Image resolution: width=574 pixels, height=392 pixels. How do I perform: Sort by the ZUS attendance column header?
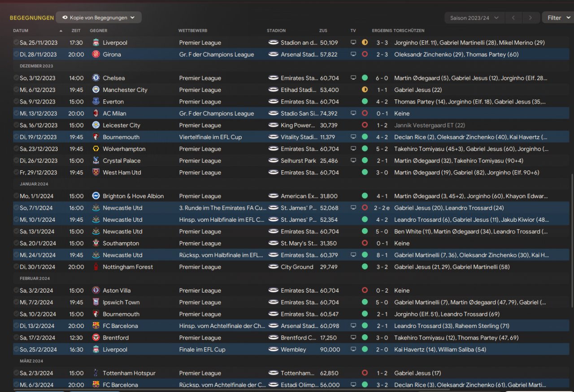(x=323, y=30)
